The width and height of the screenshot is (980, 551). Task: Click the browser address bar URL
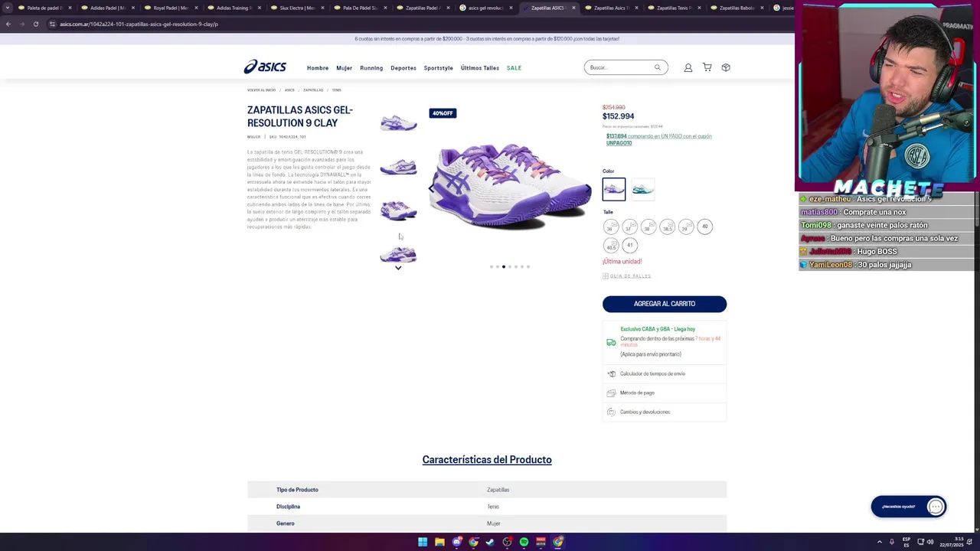click(x=139, y=24)
